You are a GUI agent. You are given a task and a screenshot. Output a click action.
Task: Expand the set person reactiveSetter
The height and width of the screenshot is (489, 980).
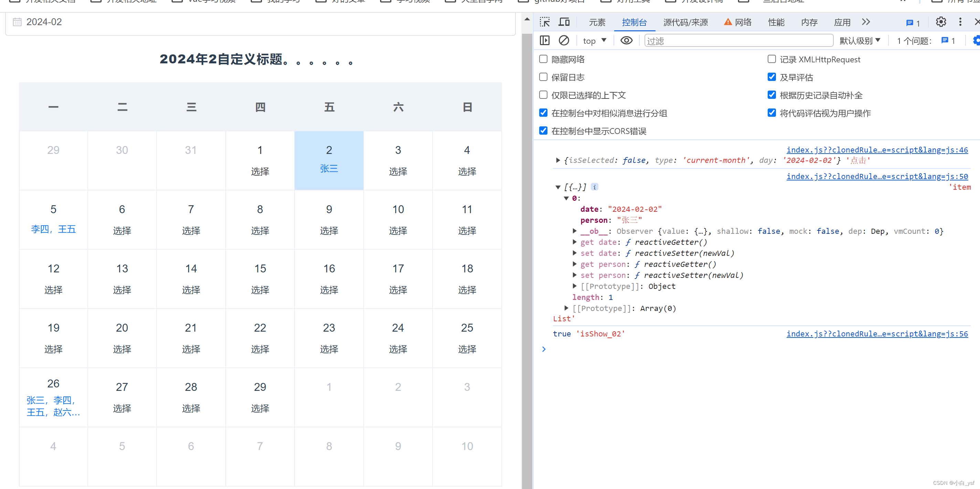tap(574, 275)
